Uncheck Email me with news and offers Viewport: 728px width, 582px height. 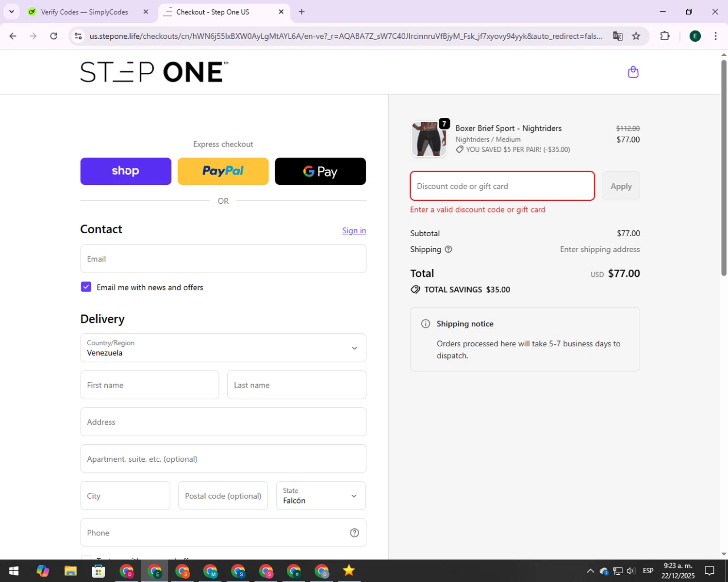pos(86,287)
